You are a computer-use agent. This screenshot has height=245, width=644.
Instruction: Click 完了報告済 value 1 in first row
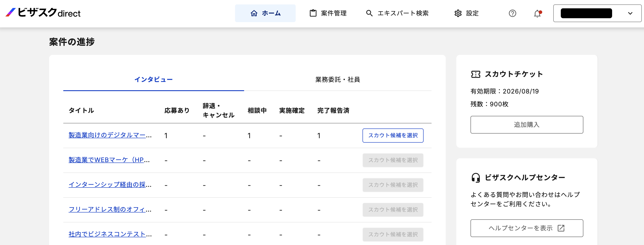click(319, 136)
